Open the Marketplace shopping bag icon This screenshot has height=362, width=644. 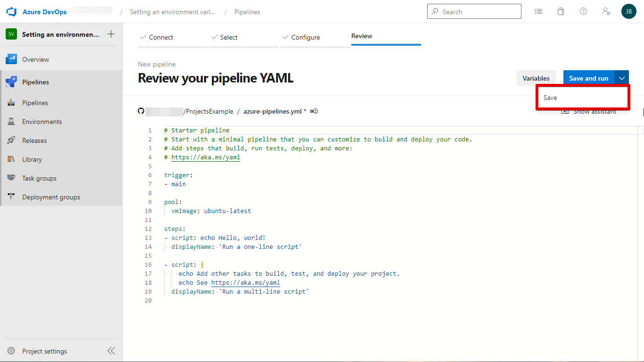pyautogui.click(x=561, y=12)
